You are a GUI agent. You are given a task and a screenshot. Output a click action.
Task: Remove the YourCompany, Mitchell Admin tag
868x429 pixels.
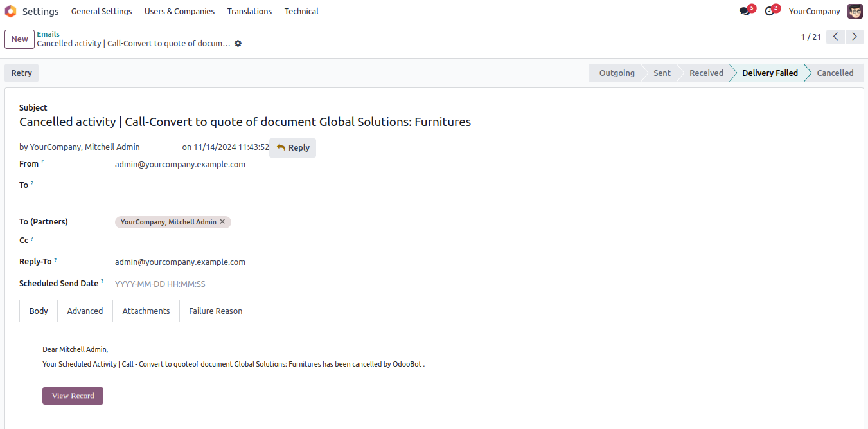tap(222, 222)
